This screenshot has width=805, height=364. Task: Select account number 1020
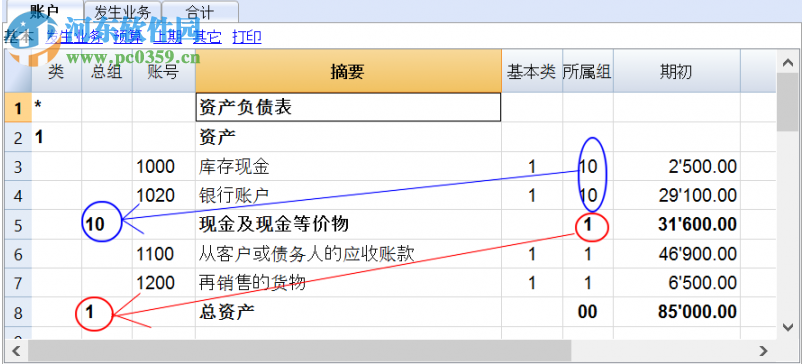tap(164, 196)
